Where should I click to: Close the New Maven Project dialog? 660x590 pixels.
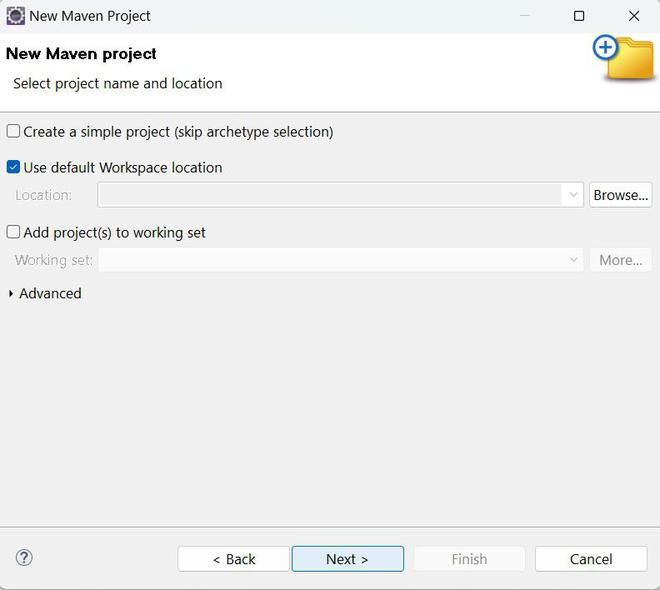pyautogui.click(x=634, y=16)
